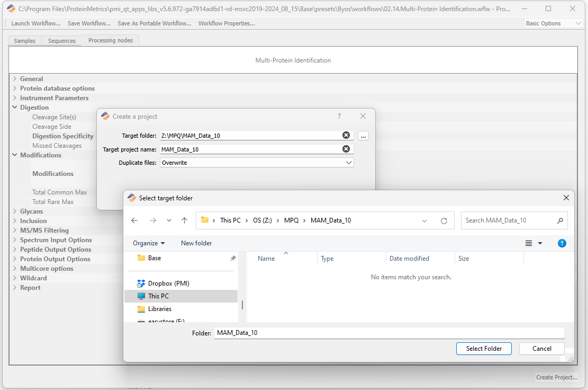Confirm with Select Folder button
The image size is (588, 390).
click(x=484, y=349)
